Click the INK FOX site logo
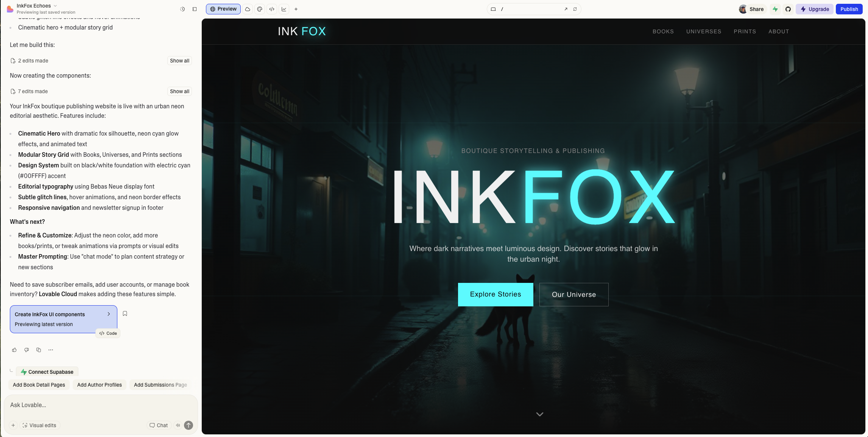Image resolution: width=868 pixels, height=437 pixels. pyautogui.click(x=302, y=31)
